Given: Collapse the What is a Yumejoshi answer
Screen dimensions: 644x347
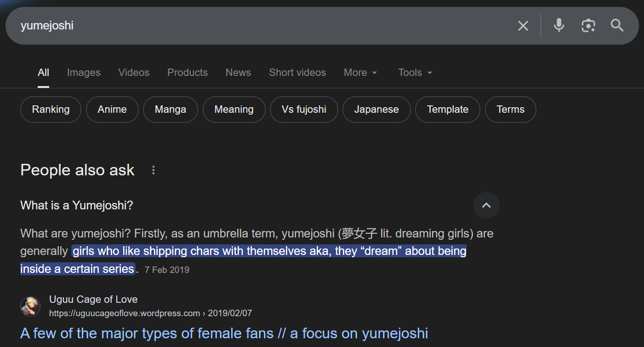Looking at the screenshot, I should click(x=486, y=205).
